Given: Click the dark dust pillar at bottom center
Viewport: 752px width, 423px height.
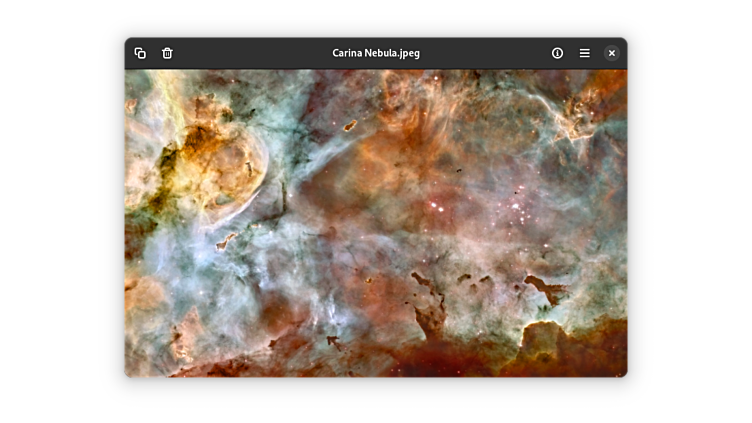Looking at the screenshot, I should pos(430,310).
